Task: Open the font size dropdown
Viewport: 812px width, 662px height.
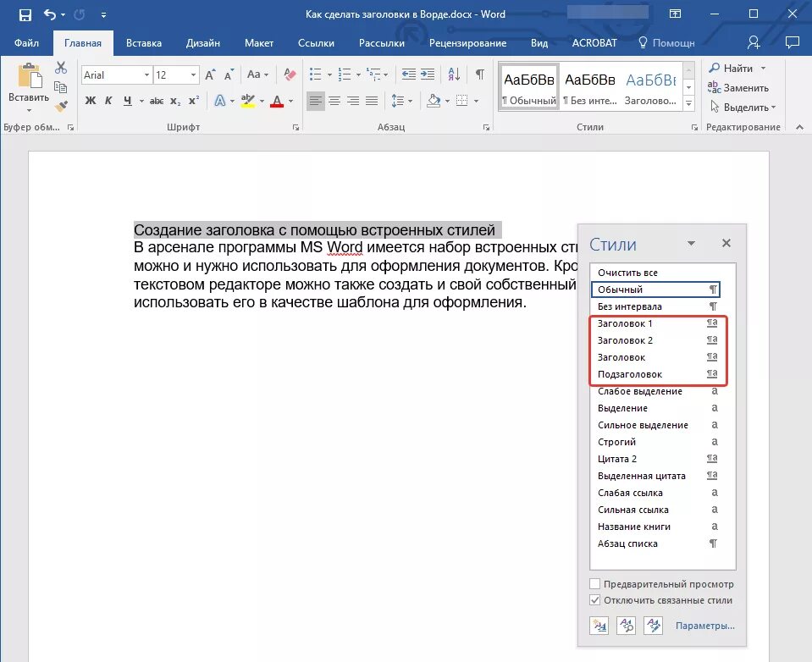Action: coord(192,74)
